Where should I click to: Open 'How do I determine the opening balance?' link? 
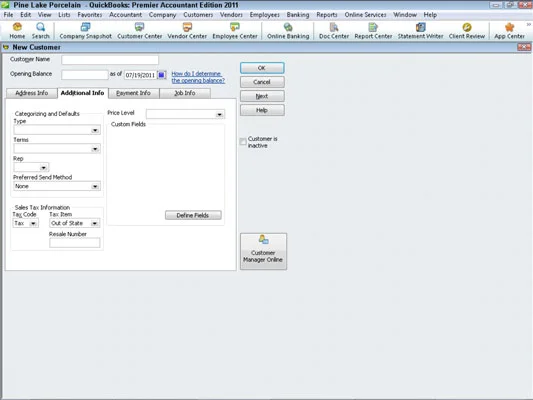tap(198, 77)
